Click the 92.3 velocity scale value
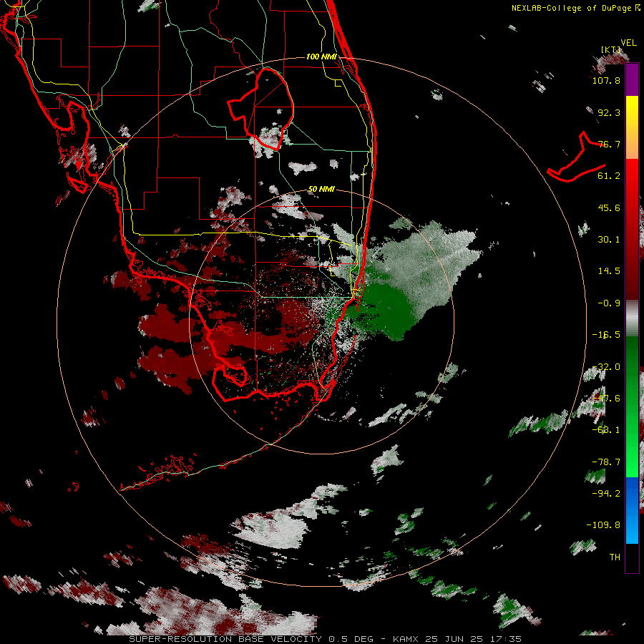 click(609, 112)
